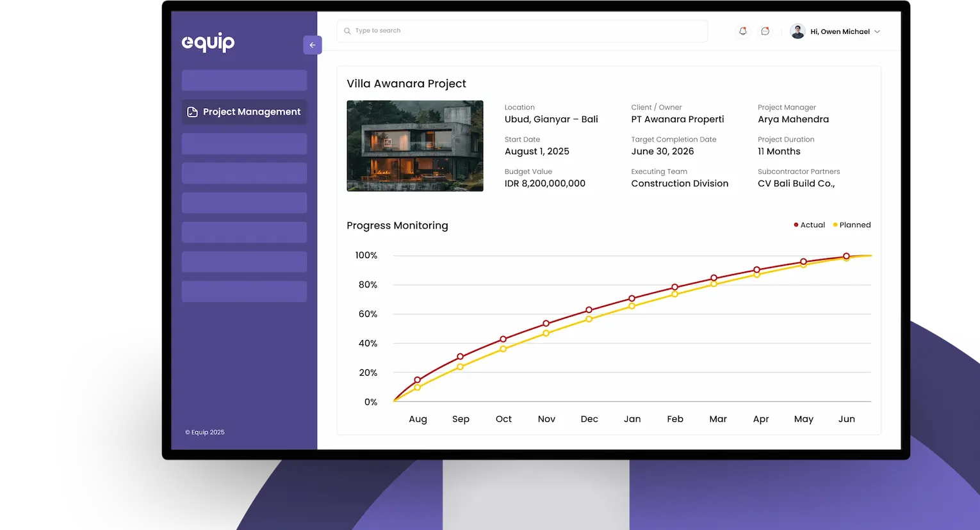Select the Arya Mahendra project manager value
The width and height of the screenshot is (980, 530).
coord(793,119)
